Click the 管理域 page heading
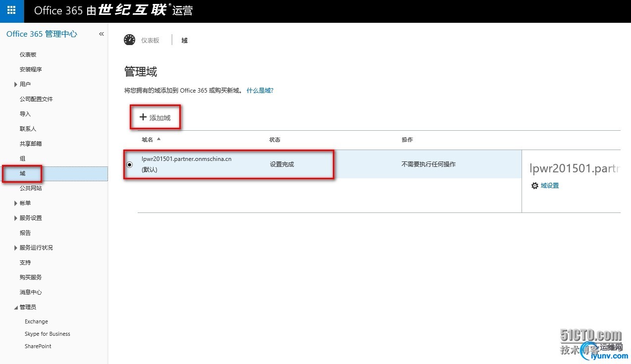The height and width of the screenshot is (364, 631). (x=141, y=72)
